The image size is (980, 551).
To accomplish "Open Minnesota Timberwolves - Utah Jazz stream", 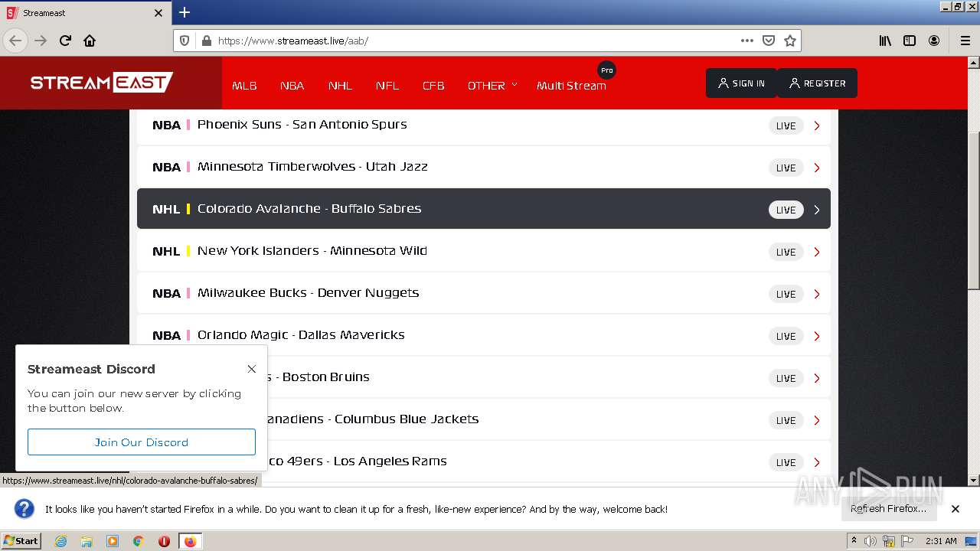I will 484,167.
